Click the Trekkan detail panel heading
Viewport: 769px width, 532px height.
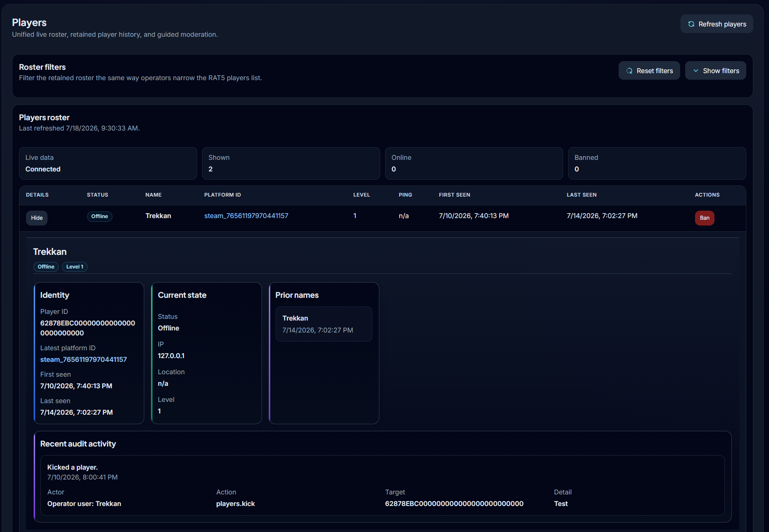pyautogui.click(x=50, y=252)
